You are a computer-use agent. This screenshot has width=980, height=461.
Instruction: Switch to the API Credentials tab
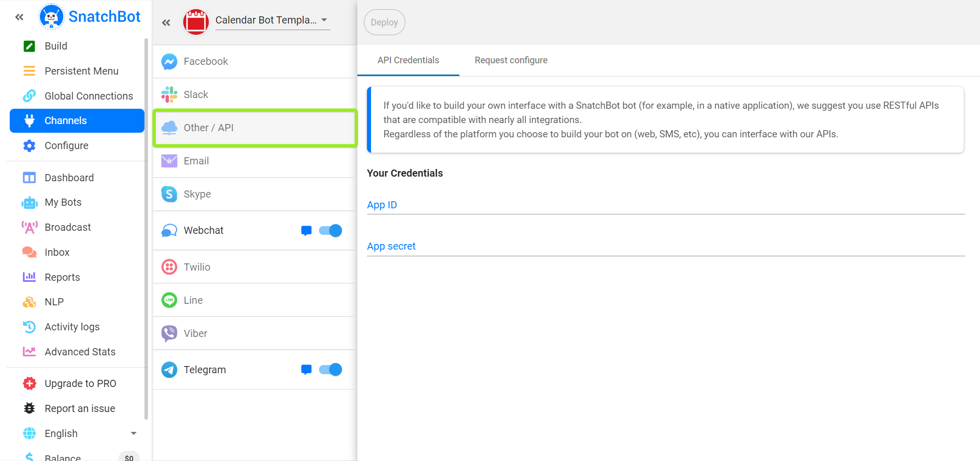pos(408,60)
